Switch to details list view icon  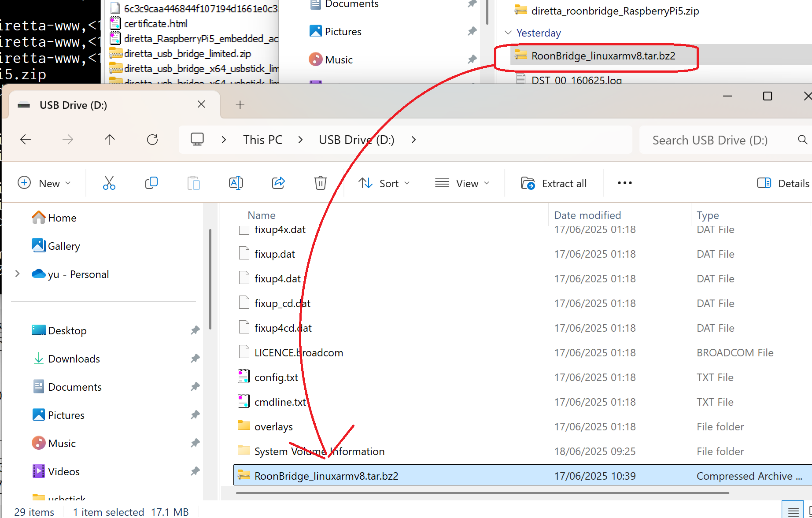click(793, 511)
